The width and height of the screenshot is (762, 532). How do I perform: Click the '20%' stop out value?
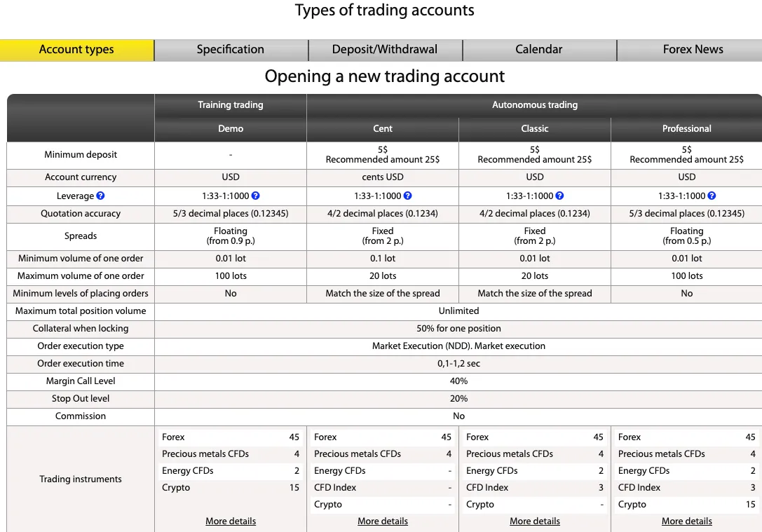[458, 398]
